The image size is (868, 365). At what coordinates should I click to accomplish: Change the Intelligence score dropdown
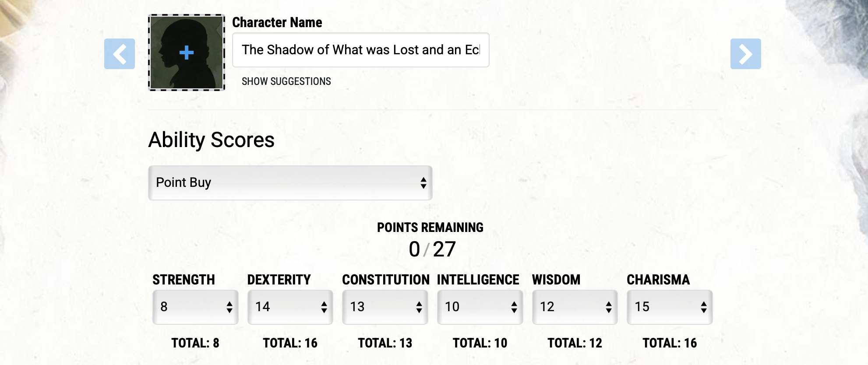(480, 307)
